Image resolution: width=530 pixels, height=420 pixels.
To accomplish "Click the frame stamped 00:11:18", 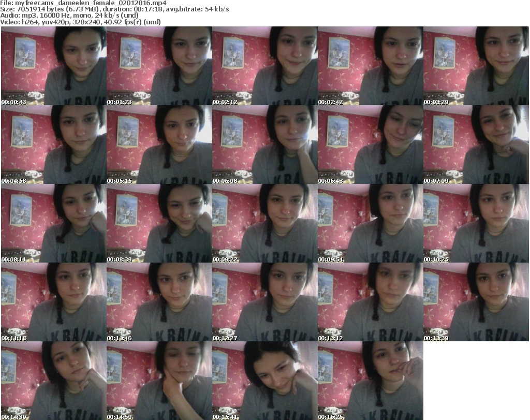I will 54,302.
